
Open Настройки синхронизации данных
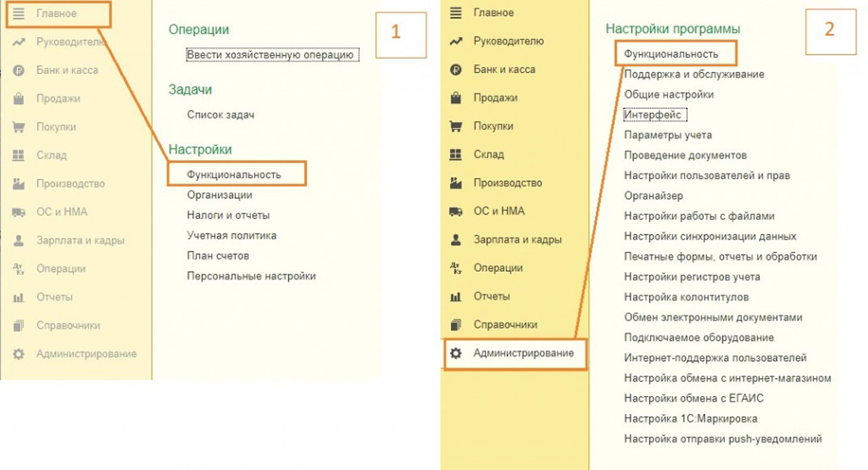coord(711,237)
